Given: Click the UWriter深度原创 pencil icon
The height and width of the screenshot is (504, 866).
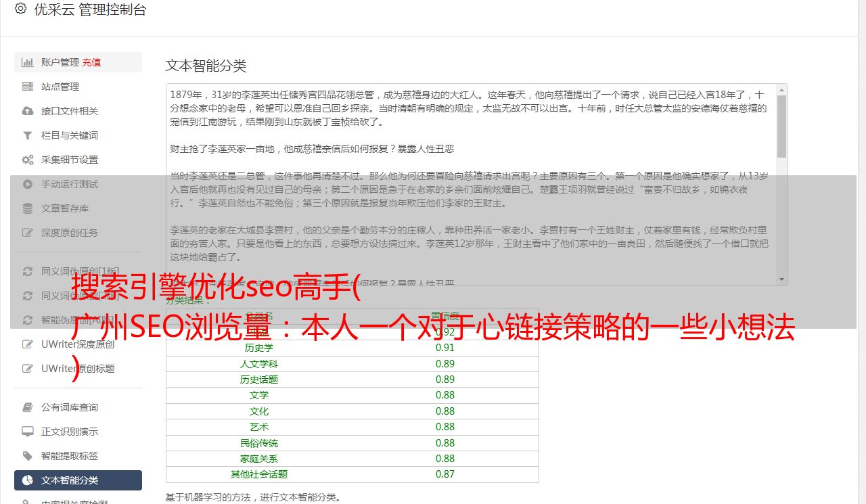Looking at the screenshot, I should pyautogui.click(x=28, y=344).
